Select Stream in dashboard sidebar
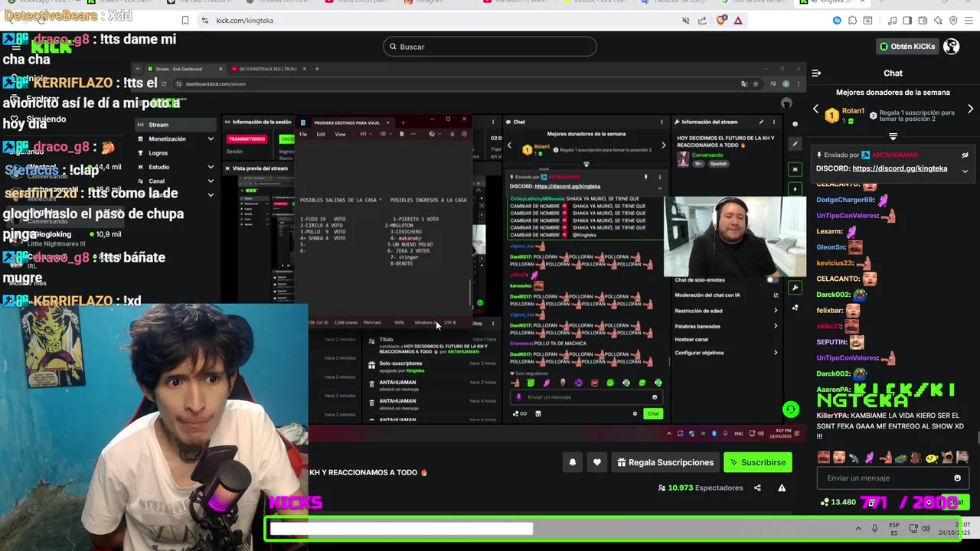 click(175, 125)
